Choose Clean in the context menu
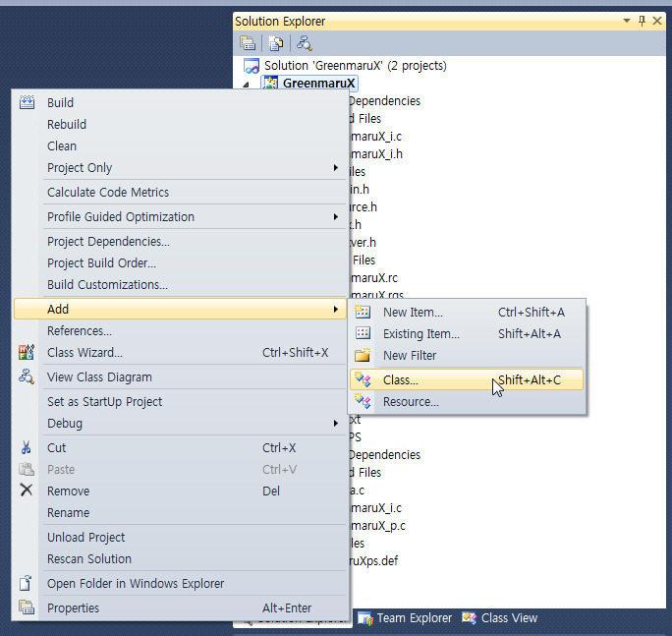 point(180,145)
